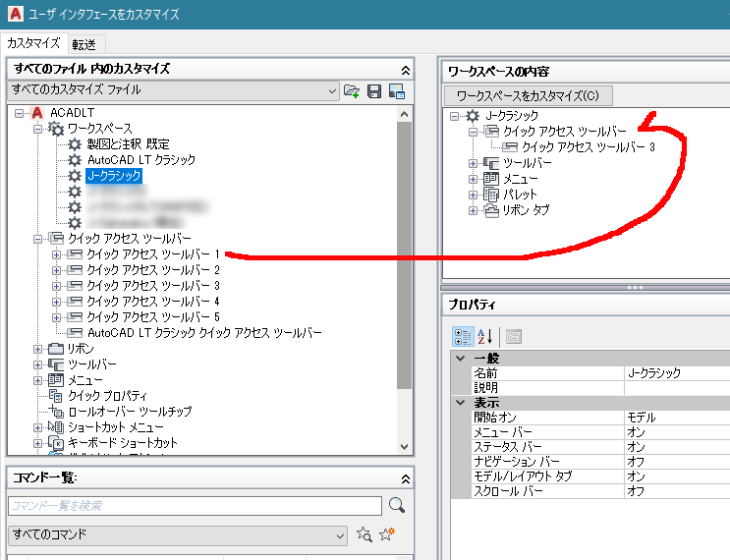The height and width of the screenshot is (560, 730).
Task: Click gear icon beside AutoCAD LT クラシック
Action: click(75, 160)
